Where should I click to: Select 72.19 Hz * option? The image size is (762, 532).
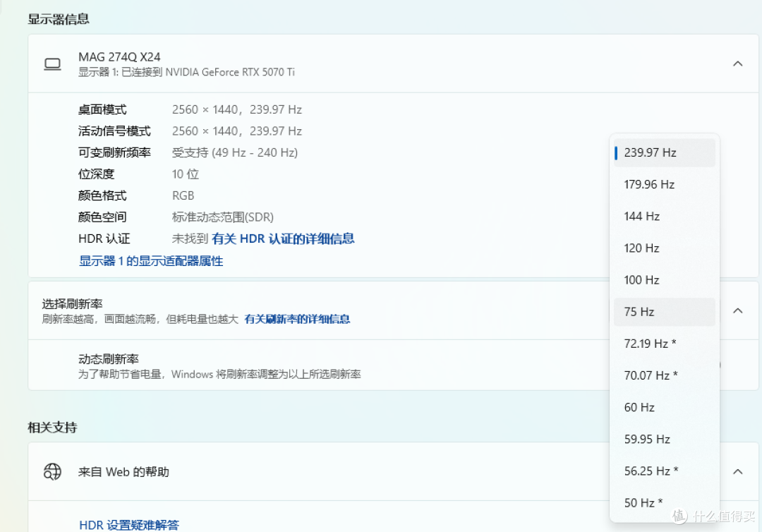pyautogui.click(x=665, y=344)
